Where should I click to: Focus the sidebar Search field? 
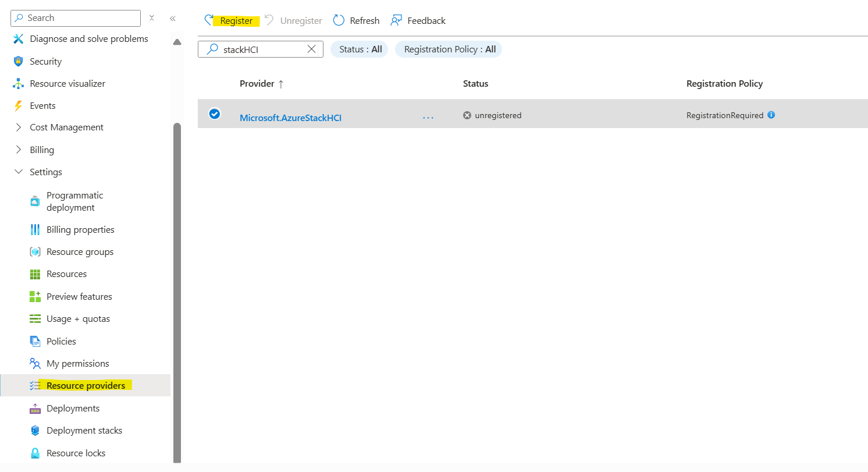pos(76,18)
